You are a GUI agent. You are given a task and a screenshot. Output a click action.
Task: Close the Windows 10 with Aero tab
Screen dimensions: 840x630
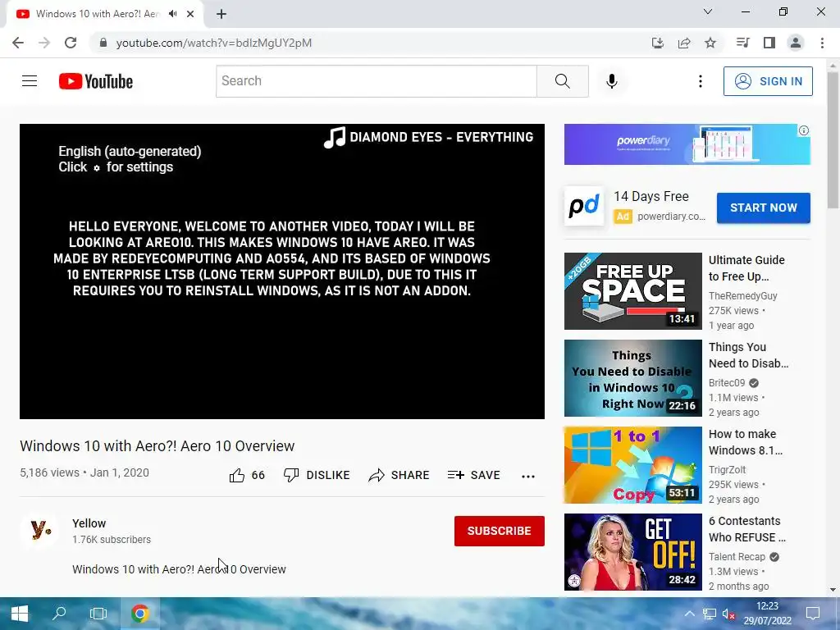tap(190, 14)
